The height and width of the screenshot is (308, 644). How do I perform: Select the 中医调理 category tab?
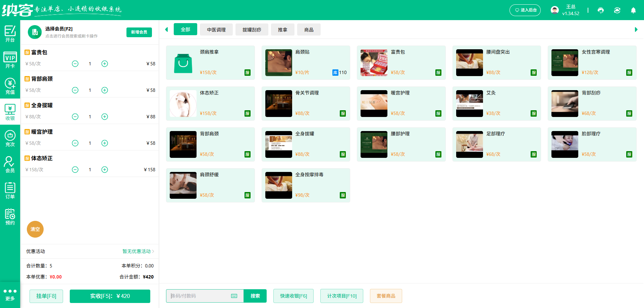point(216,29)
